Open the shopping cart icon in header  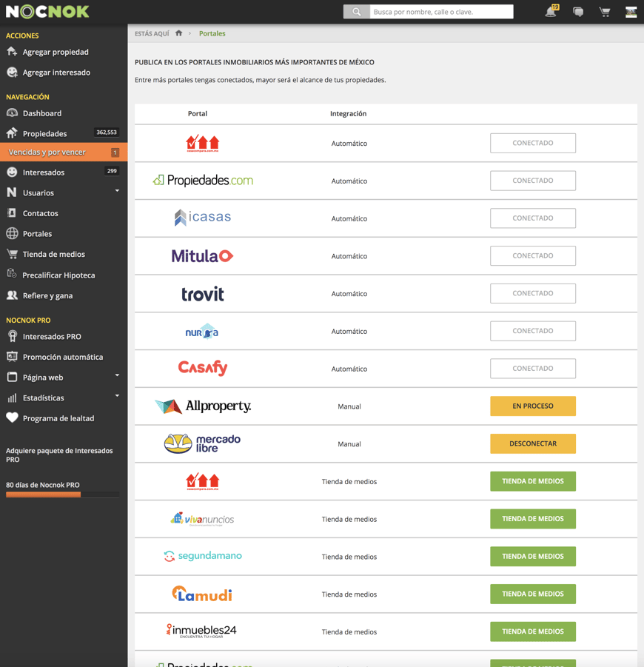point(605,12)
